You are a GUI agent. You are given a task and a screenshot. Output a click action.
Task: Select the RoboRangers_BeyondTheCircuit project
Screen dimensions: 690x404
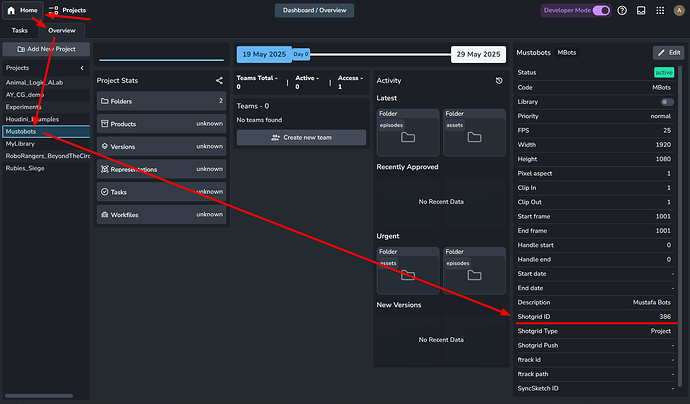click(46, 156)
